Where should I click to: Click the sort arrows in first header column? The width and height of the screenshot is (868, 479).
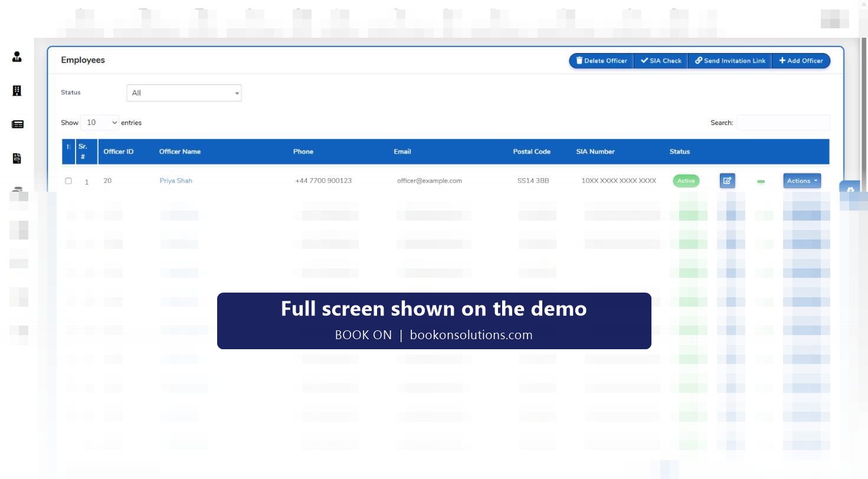tap(68, 147)
